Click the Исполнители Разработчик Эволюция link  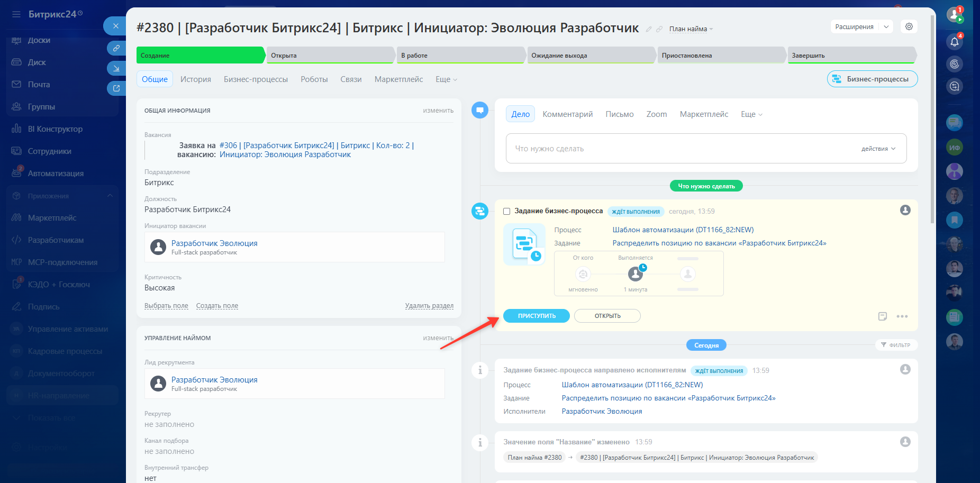pyautogui.click(x=602, y=411)
